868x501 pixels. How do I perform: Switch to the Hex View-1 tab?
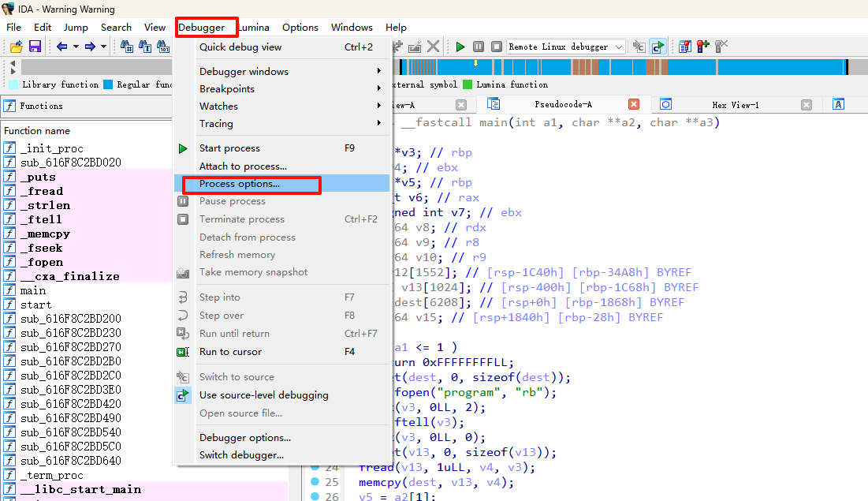click(735, 105)
